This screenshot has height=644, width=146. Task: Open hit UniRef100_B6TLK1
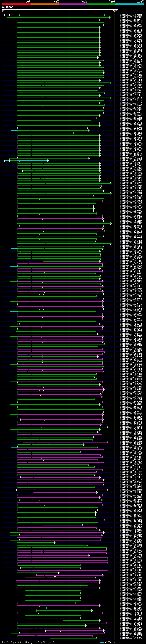pos(131,37)
